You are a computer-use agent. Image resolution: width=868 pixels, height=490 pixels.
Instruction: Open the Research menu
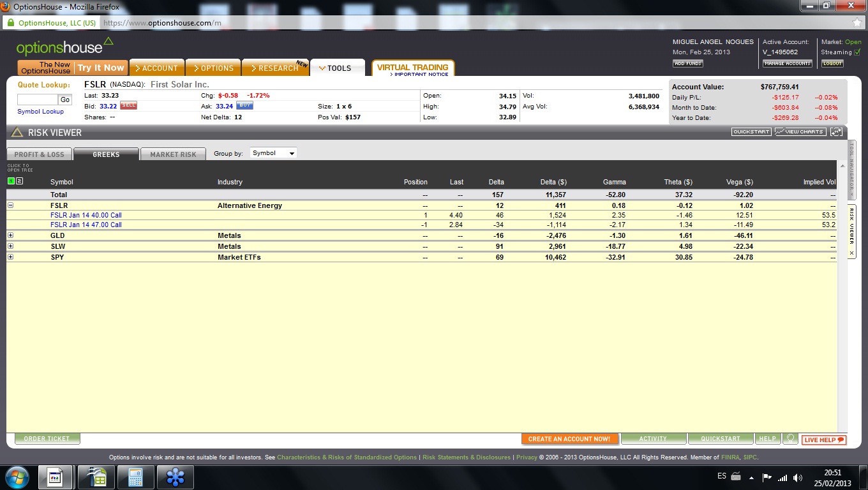point(275,68)
